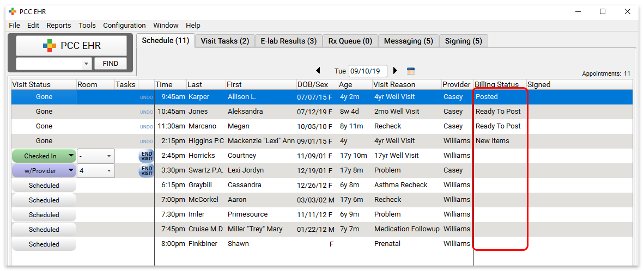The image size is (644, 271).
Task: Open the Checked In status dropdown
Action: [x=71, y=156]
